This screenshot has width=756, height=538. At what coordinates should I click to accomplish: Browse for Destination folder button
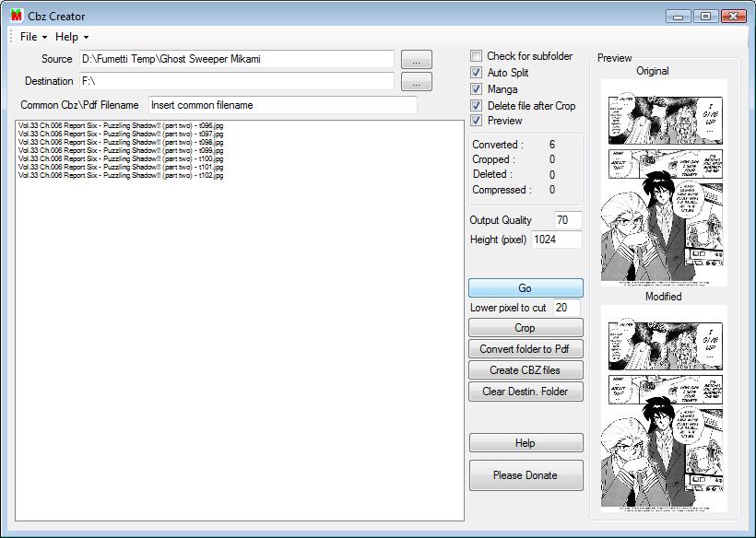coord(417,82)
